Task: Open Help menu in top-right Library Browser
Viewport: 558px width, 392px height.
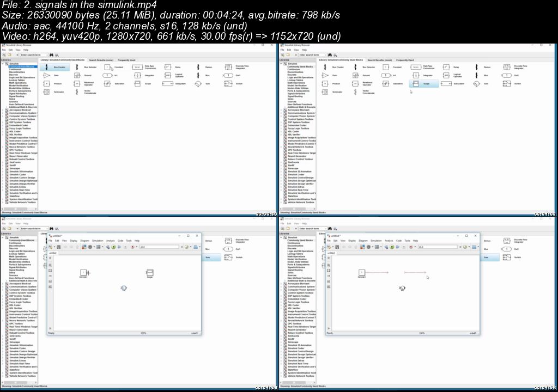Action: (304, 50)
